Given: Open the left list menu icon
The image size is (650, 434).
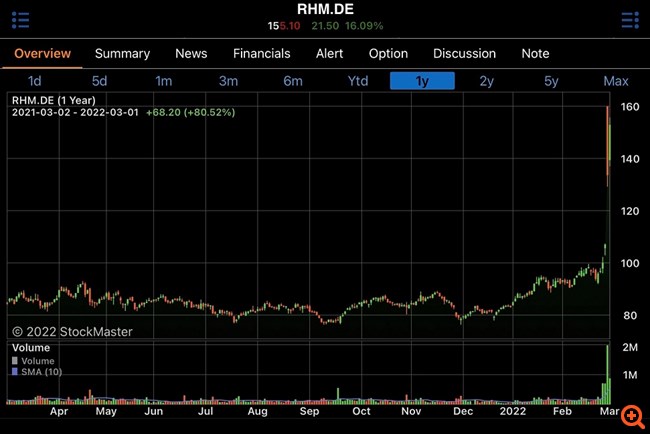Looking at the screenshot, I should click(x=21, y=19).
